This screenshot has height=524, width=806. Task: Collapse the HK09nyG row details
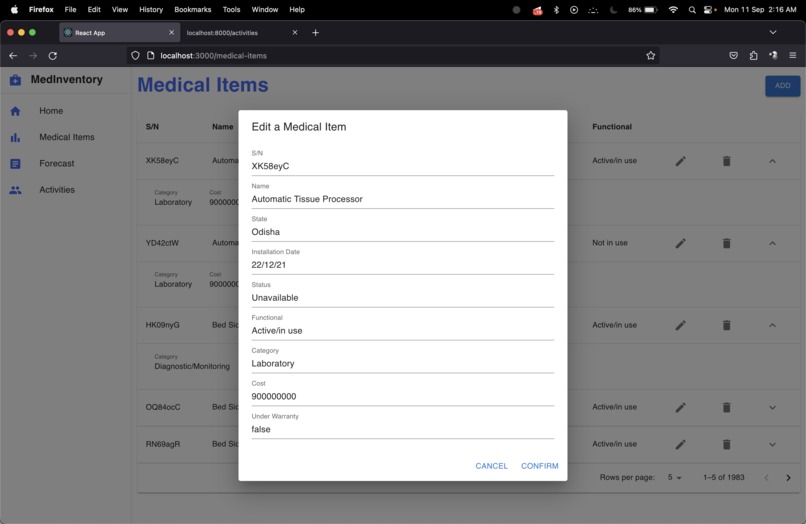tap(772, 325)
